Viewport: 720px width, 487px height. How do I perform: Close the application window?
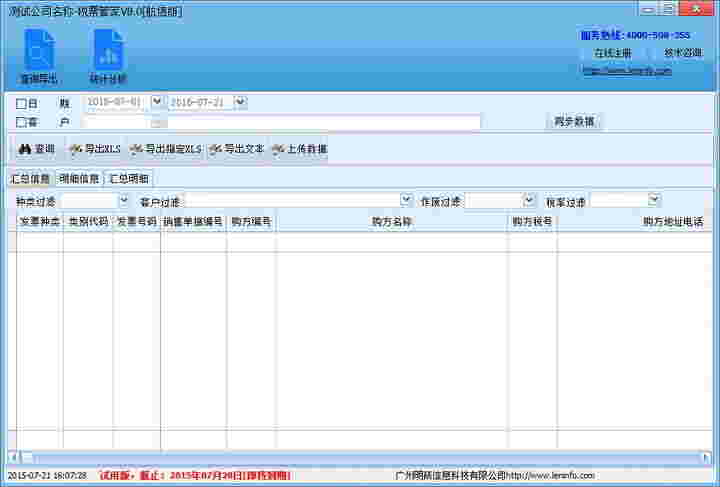click(x=696, y=9)
